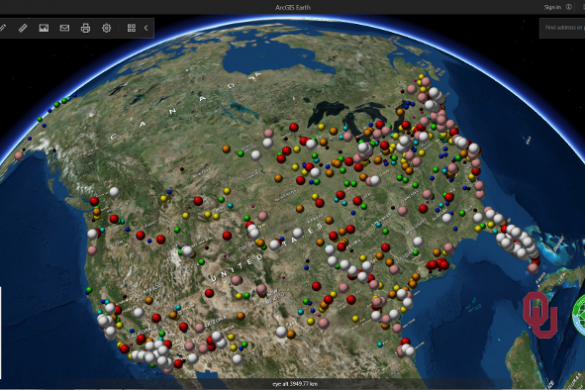Screen dimensions: 585x390
Task: Click the red OU logo overlay
Action: (x=540, y=315)
